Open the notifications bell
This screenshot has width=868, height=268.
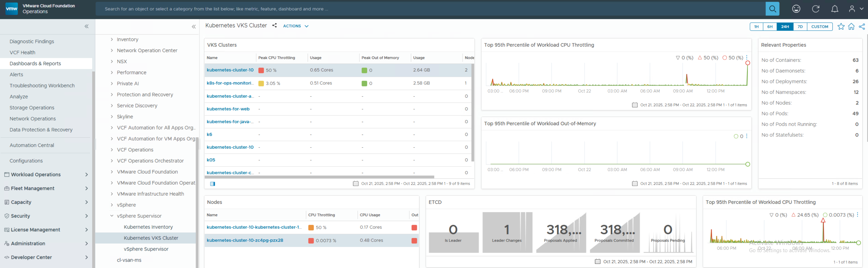coord(835,9)
